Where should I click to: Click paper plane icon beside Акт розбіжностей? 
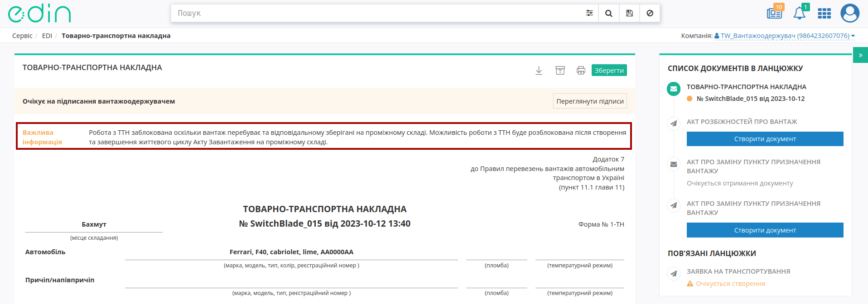point(674,123)
